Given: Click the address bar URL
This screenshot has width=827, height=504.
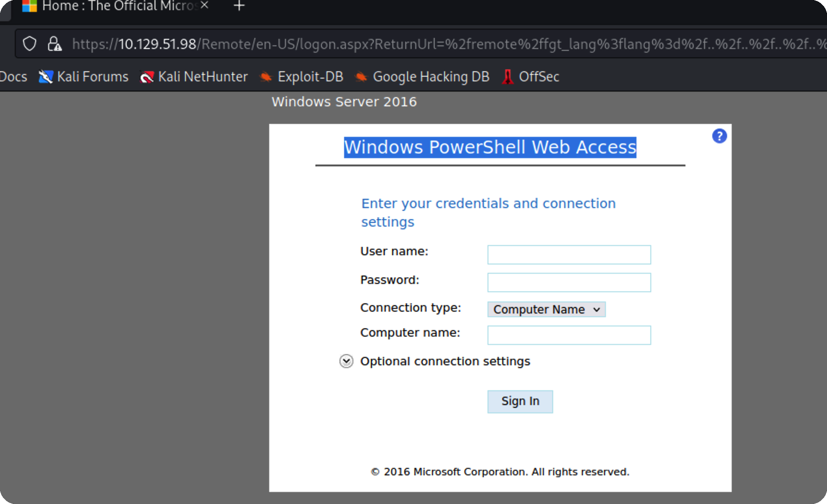Looking at the screenshot, I should coord(449,44).
